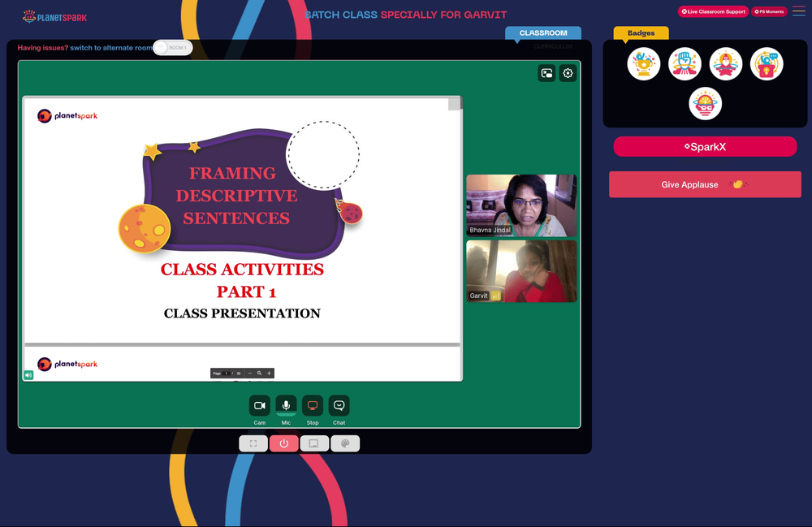Toggle the Cam camera button
This screenshot has width=812, height=527.
coord(260,405)
